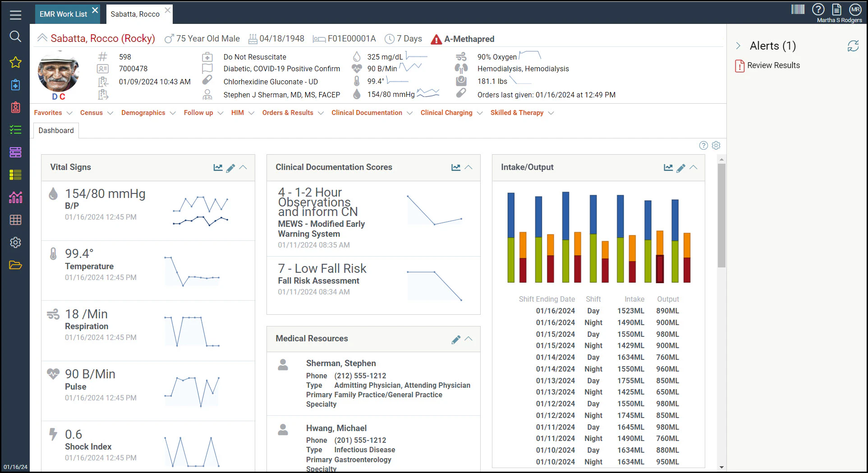This screenshot has height=473, width=868.
Task: Switch to the EMR Work List tab
Action: tap(63, 14)
